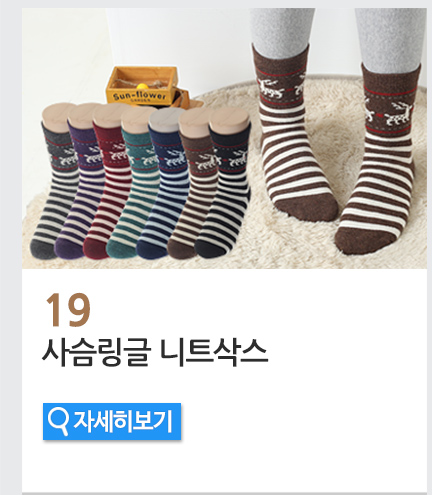Click the magnifying glass icon in the blue button
The image size is (432, 495).
pyautogui.click(x=58, y=422)
